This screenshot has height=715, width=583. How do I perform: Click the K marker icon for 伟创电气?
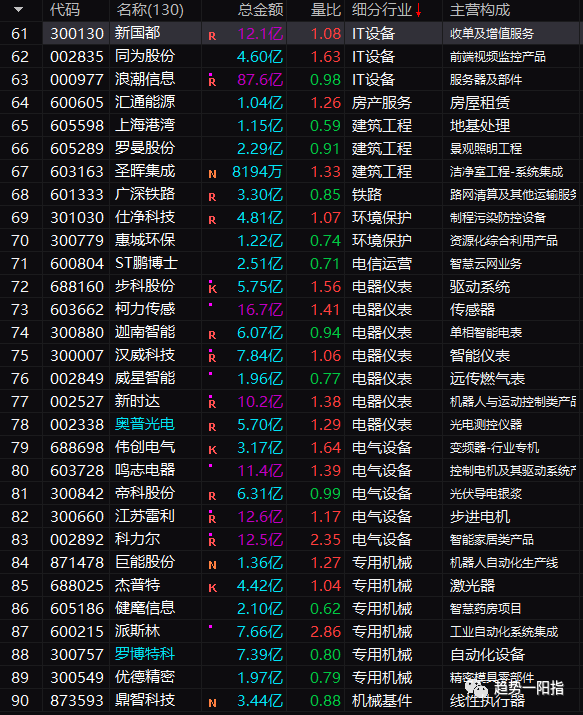212,450
